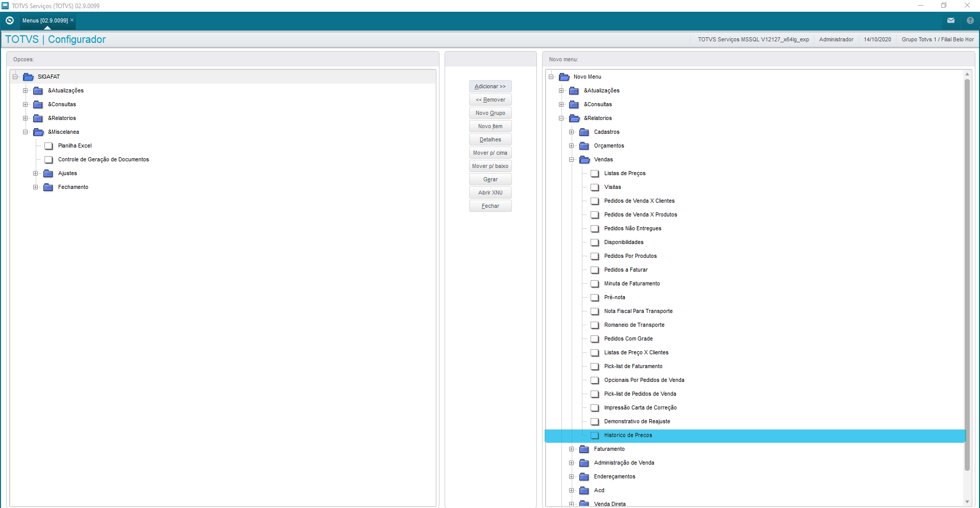980x508 pixels.
Task: Check the Pré-nota box
Action: tap(595, 298)
